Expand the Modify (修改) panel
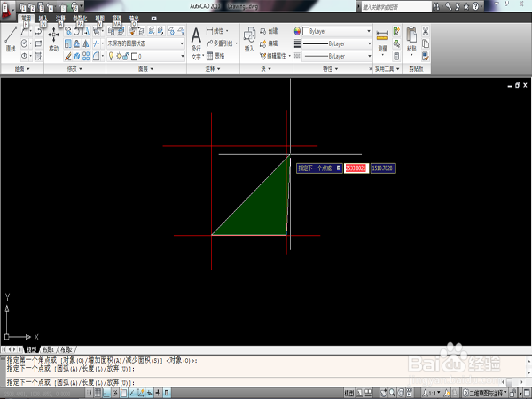The image size is (532, 399). 74,69
